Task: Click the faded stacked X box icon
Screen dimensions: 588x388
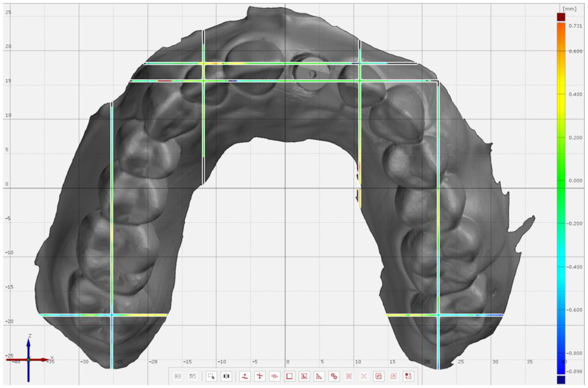Action: tap(393, 376)
